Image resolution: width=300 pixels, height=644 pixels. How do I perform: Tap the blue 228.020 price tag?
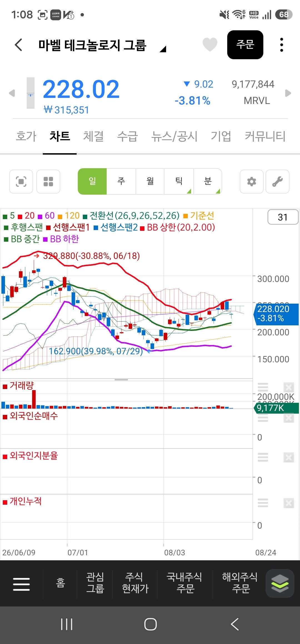(x=276, y=314)
